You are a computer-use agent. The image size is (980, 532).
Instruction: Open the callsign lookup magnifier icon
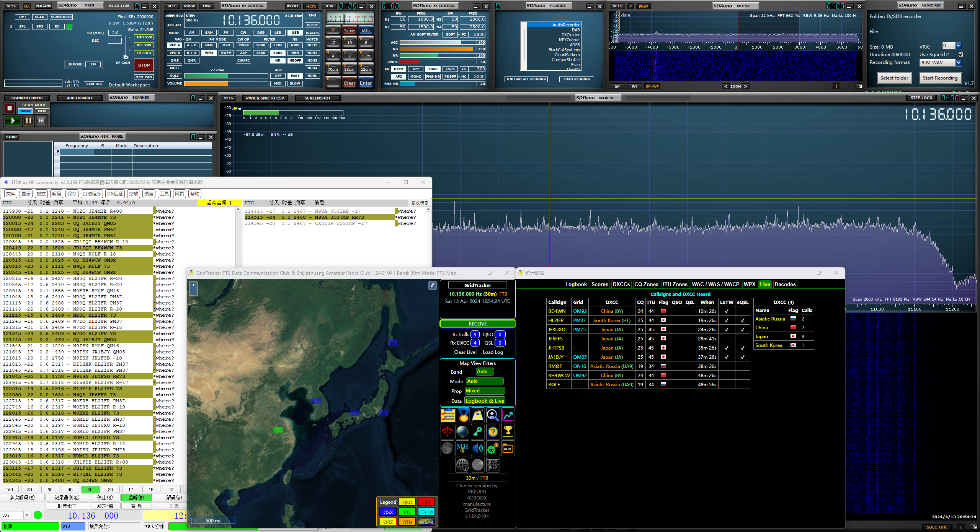click(x=493, y=415)
